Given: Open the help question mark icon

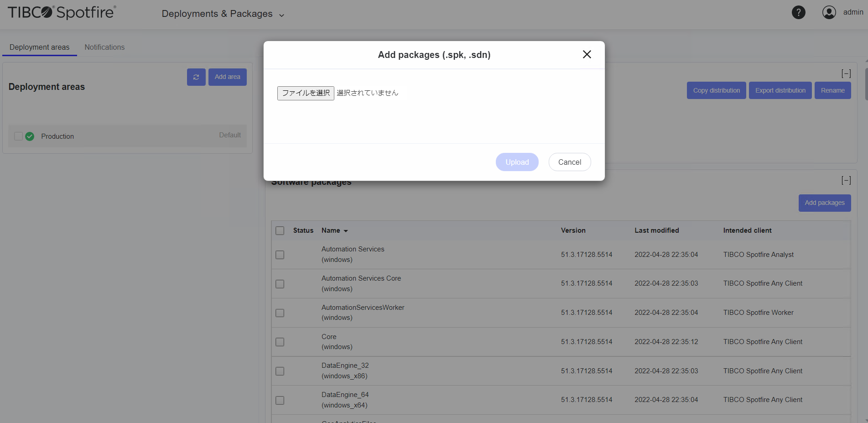Looking at the screenshot, I should pyautogui.click(x=798, y=12).
